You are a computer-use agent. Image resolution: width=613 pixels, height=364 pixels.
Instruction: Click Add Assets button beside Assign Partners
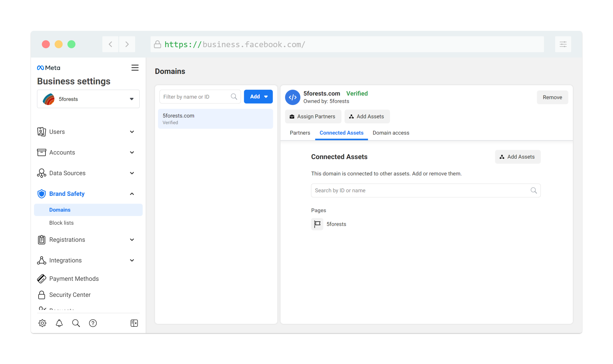click(x=367, y=116)
